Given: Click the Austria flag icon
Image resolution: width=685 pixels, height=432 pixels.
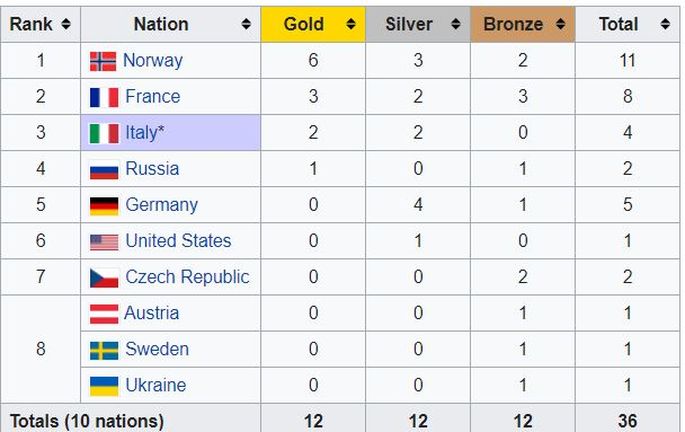Looking at the screenshot, I should [104, 314].
